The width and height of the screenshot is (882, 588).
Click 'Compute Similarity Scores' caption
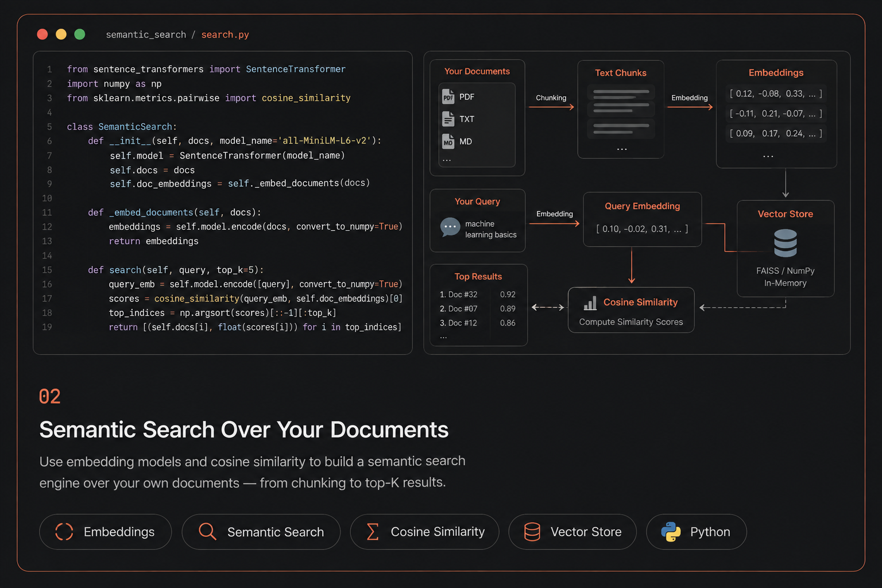click(631, 322)
